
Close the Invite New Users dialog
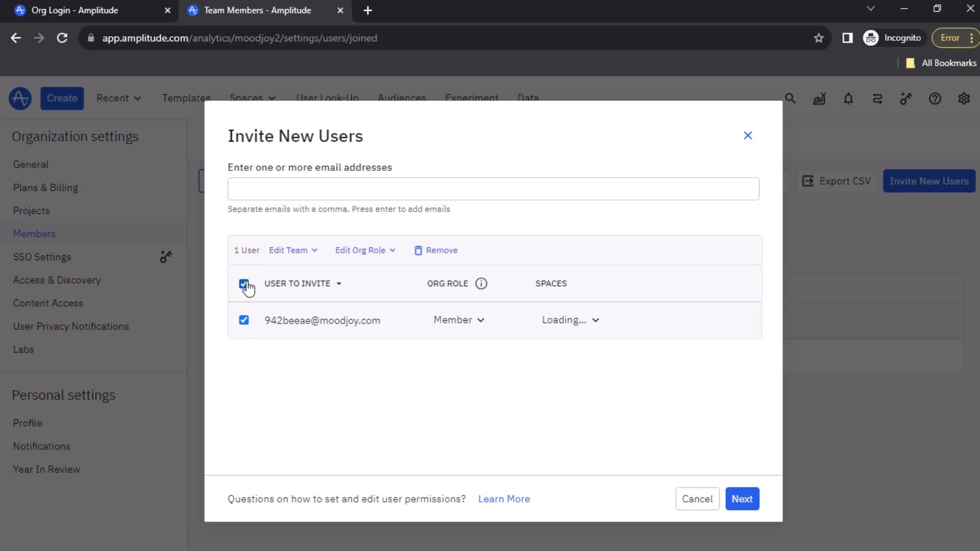[x=748, y=135]
